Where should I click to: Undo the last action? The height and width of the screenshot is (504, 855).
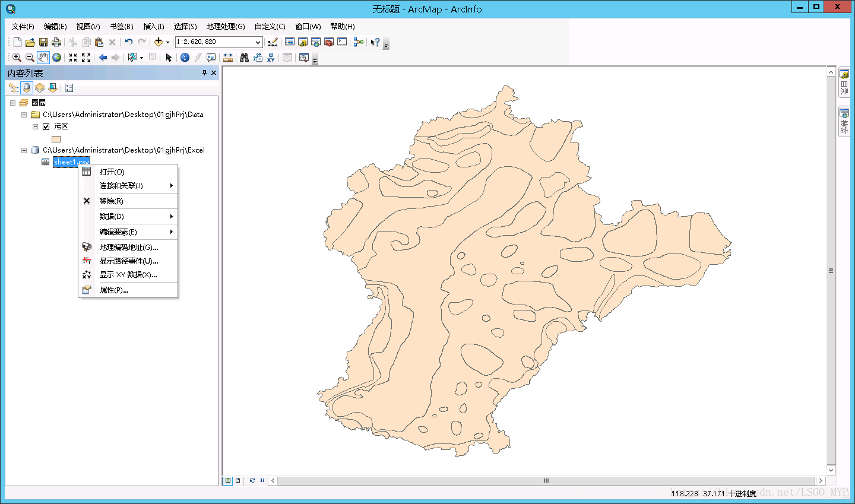coord(128,42)
